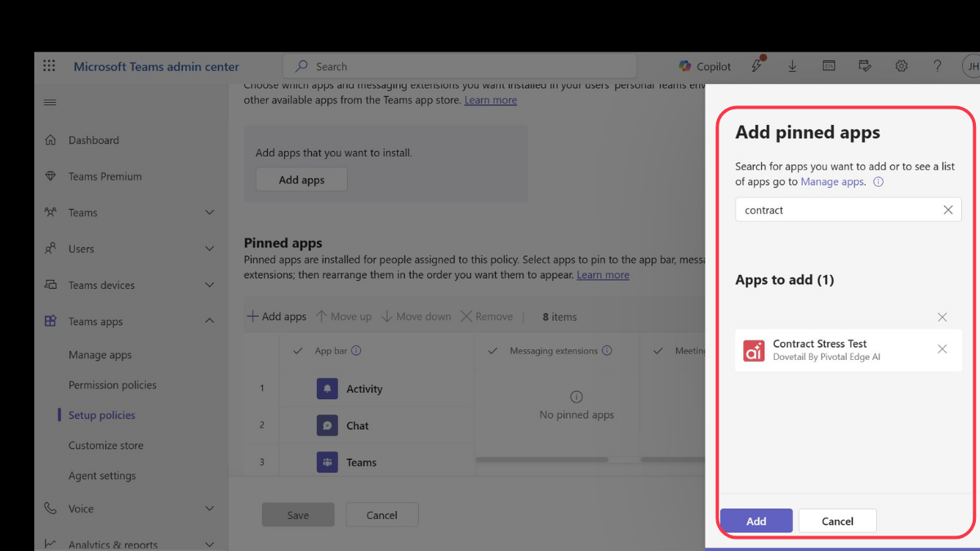The width and height of the screenshot is (980, 551).
Task: Open the app launcher waffle icon
Action: pyautogui.click(x=49, y=66)
